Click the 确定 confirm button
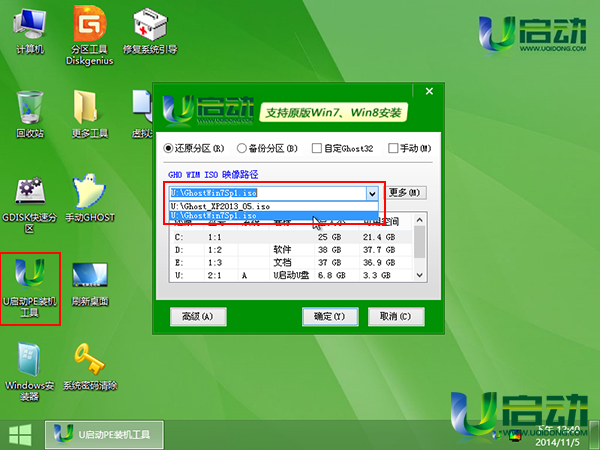The width and height of the screenshot is (600, 450). (x=329, y=316)
